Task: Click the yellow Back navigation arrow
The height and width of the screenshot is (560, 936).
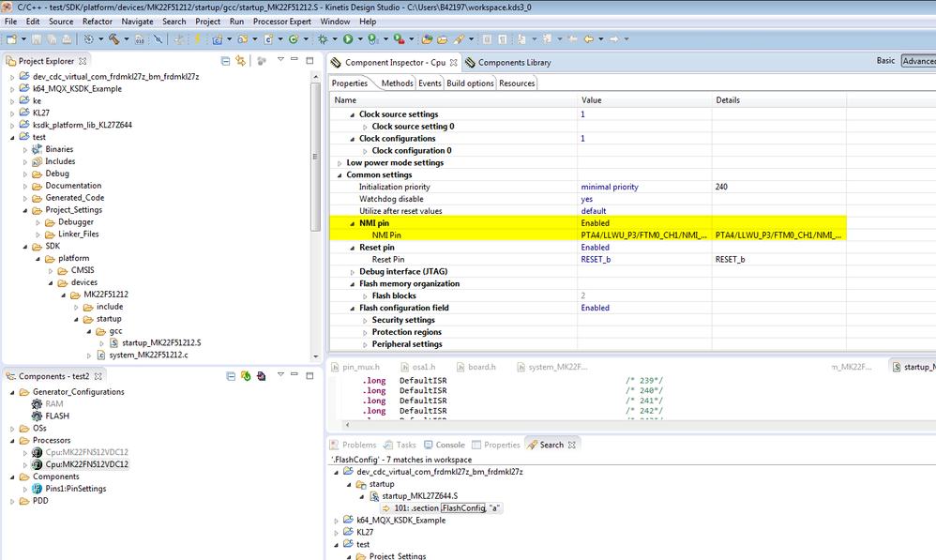Action: pos(589,39)
